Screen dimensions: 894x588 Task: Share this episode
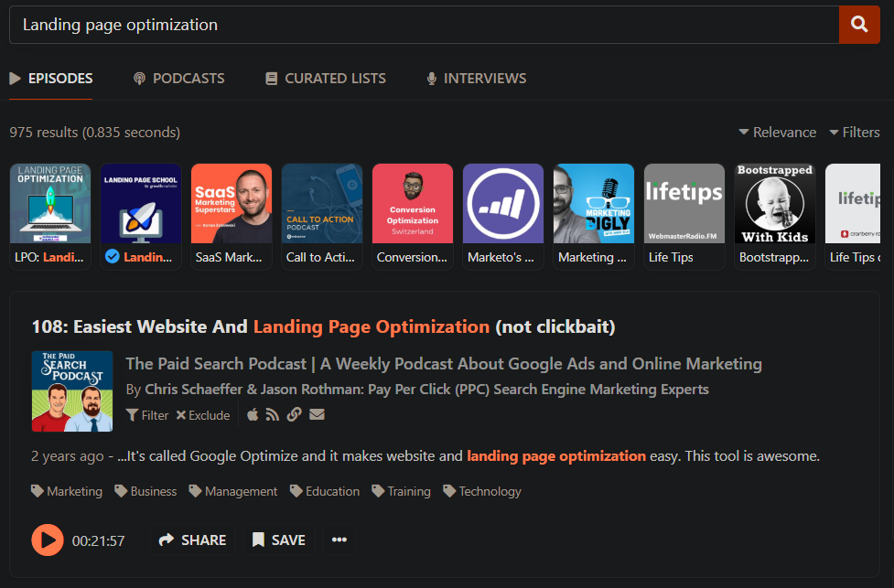click(193, 540)
